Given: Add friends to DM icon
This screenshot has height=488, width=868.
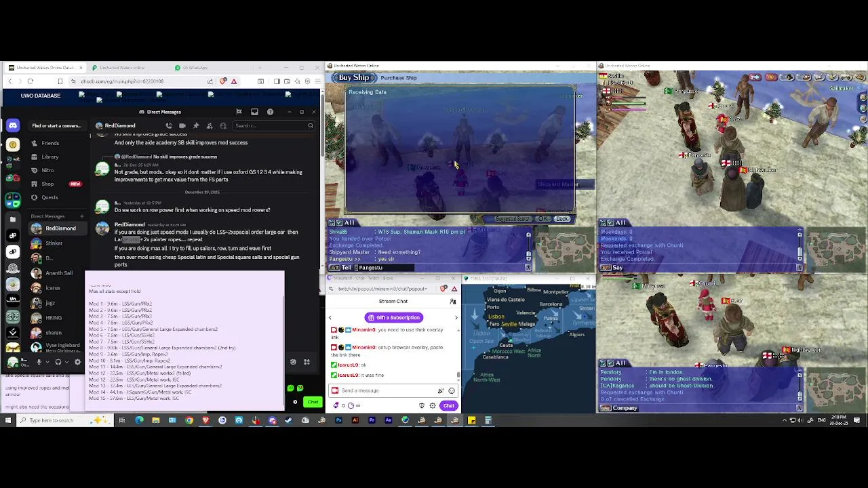Looking at the screenshot, I should click(x=210, y=125).
